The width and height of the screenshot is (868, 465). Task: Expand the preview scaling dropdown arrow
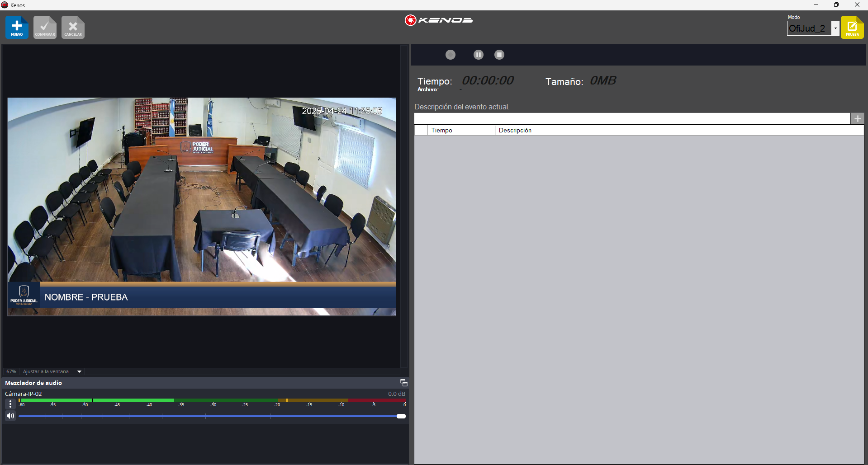coord(79,371)
